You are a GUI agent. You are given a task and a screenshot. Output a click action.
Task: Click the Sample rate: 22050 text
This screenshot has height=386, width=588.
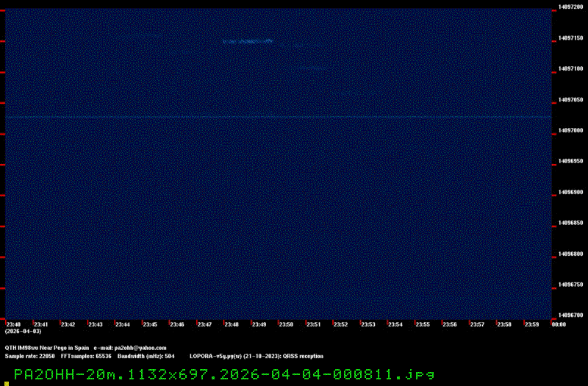click(29, 356)
